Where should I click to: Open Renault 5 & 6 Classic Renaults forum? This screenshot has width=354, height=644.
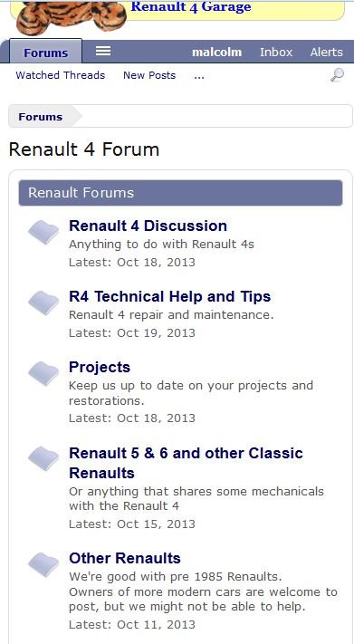(x=186, y=463)
